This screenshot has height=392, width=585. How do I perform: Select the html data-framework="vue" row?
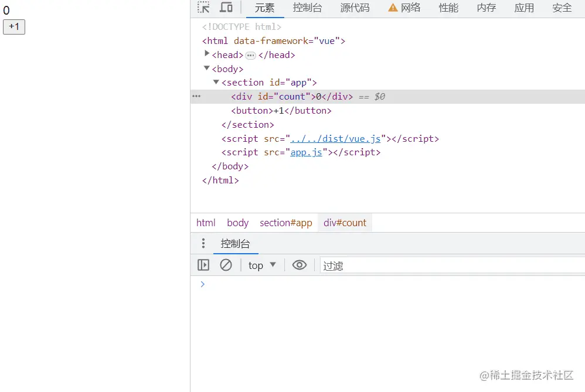274,41
